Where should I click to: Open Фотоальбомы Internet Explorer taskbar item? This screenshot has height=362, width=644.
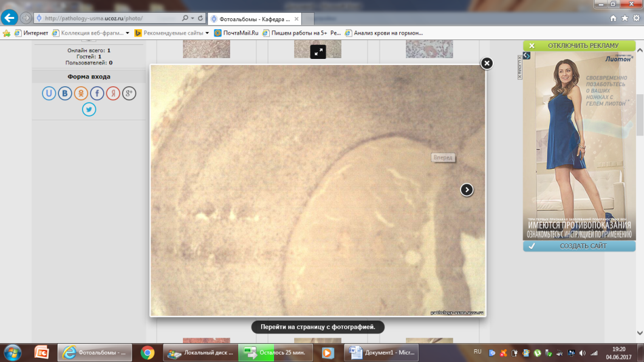click(95, 352)
